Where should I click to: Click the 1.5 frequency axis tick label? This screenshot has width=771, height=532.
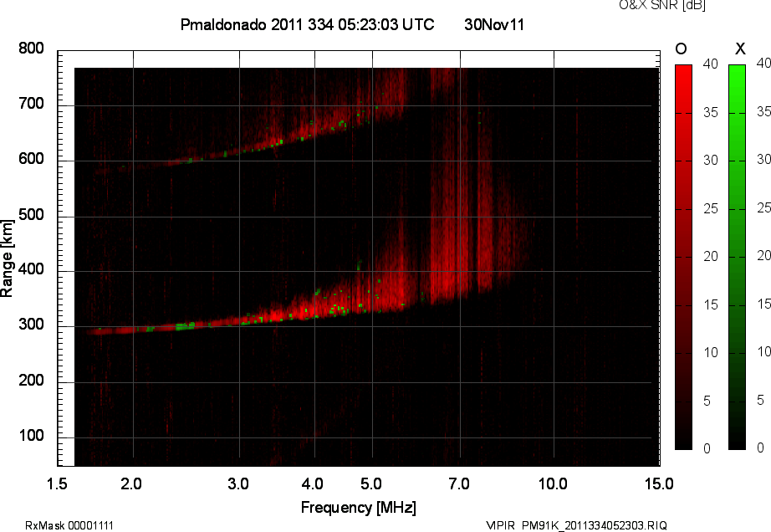(x=57, y=483)
